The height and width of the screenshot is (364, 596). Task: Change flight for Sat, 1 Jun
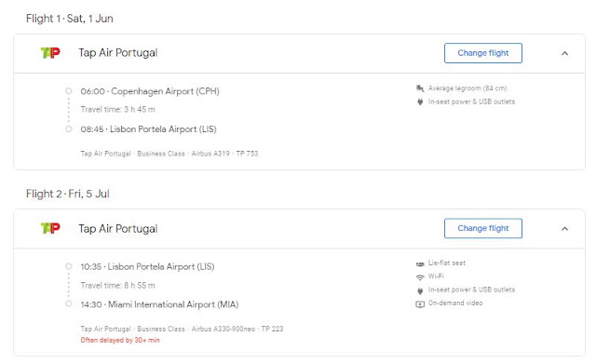tap(483, 53)
